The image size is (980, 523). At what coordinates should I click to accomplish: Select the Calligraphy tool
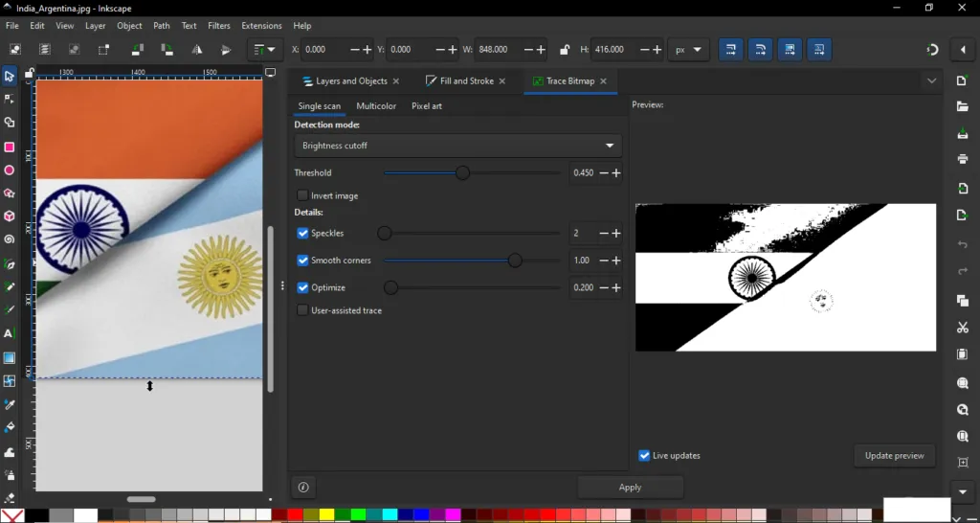(x=9, y=309)
